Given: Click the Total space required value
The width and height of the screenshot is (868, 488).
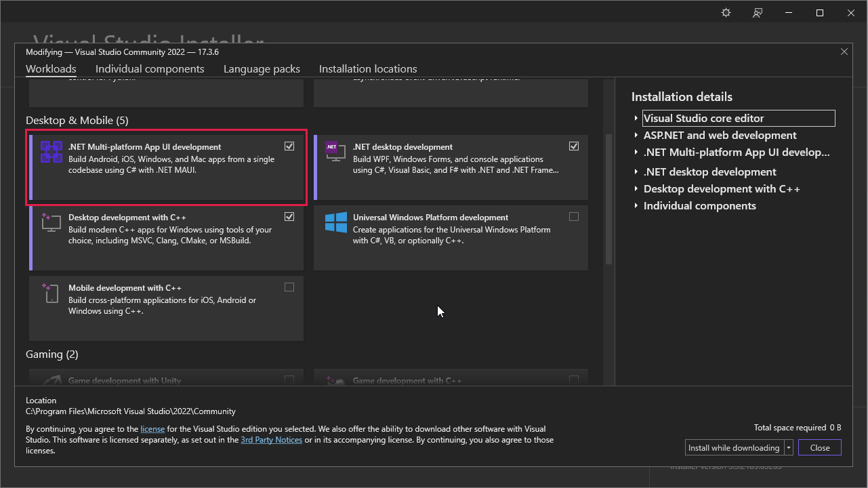Looking at the screenshot, I should (835, 428).
